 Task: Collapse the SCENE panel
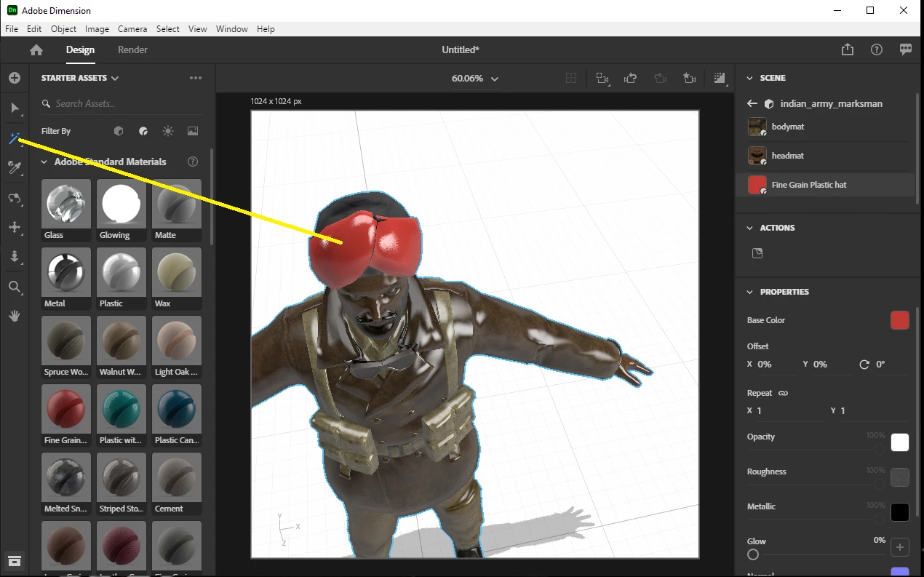coord(750,78)
